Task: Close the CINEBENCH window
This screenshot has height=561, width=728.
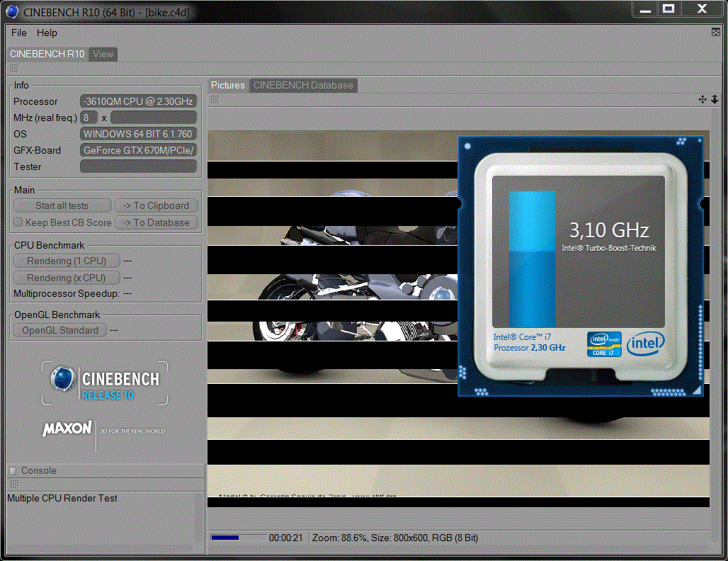Action: point(702,9)
